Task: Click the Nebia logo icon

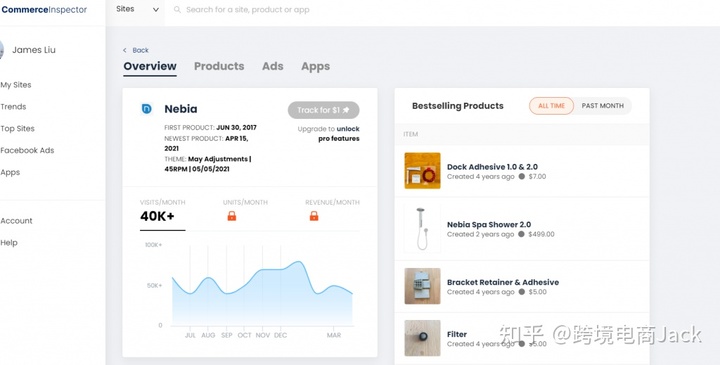Action: click(146, 109)
